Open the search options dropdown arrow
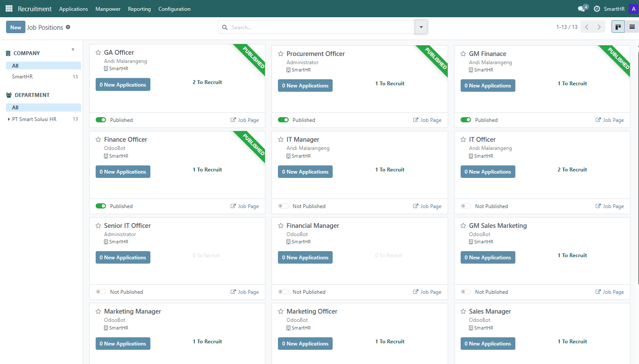The image size is (639, 364). tap(421, 27)
